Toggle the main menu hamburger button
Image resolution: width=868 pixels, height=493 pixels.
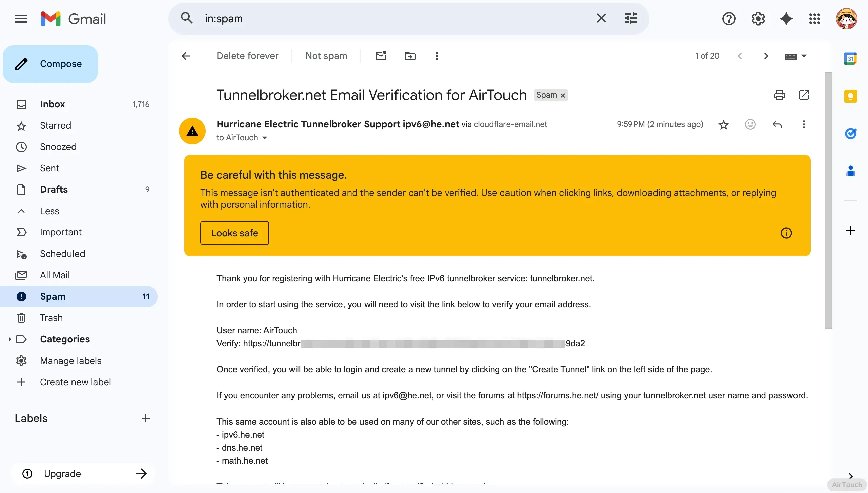point(21,19)
